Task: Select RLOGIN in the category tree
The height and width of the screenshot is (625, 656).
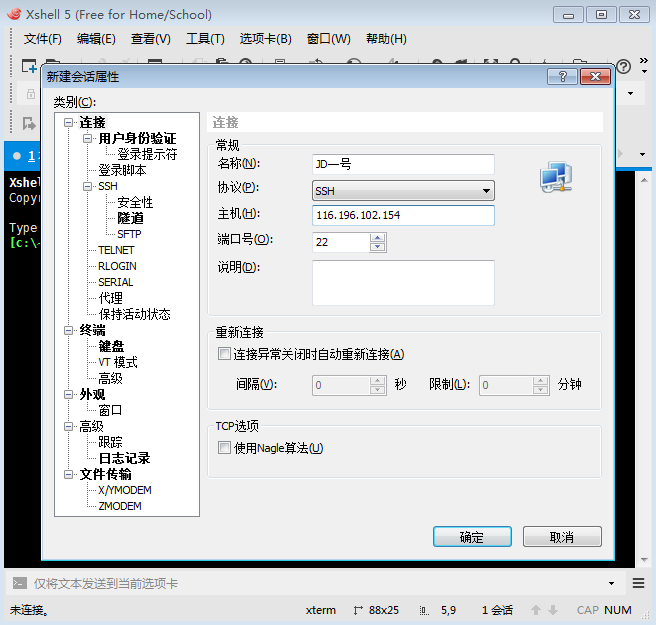Action: coord(117,266)
